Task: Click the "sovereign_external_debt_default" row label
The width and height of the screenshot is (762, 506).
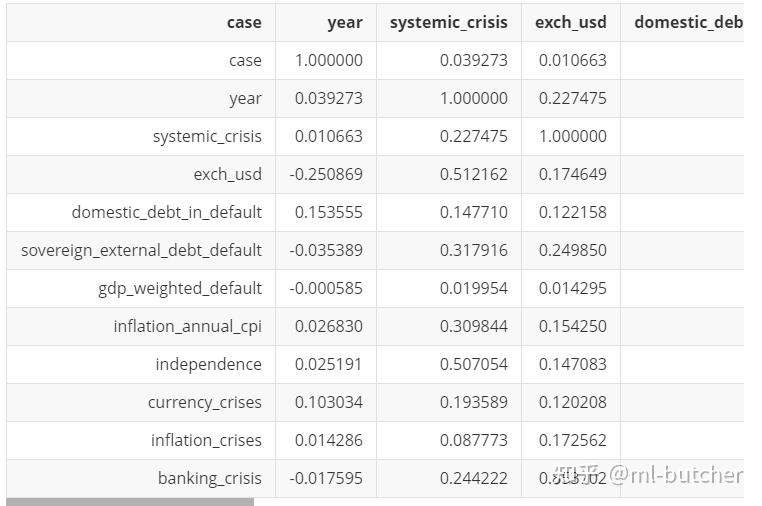Action: (x=141, y=250)
